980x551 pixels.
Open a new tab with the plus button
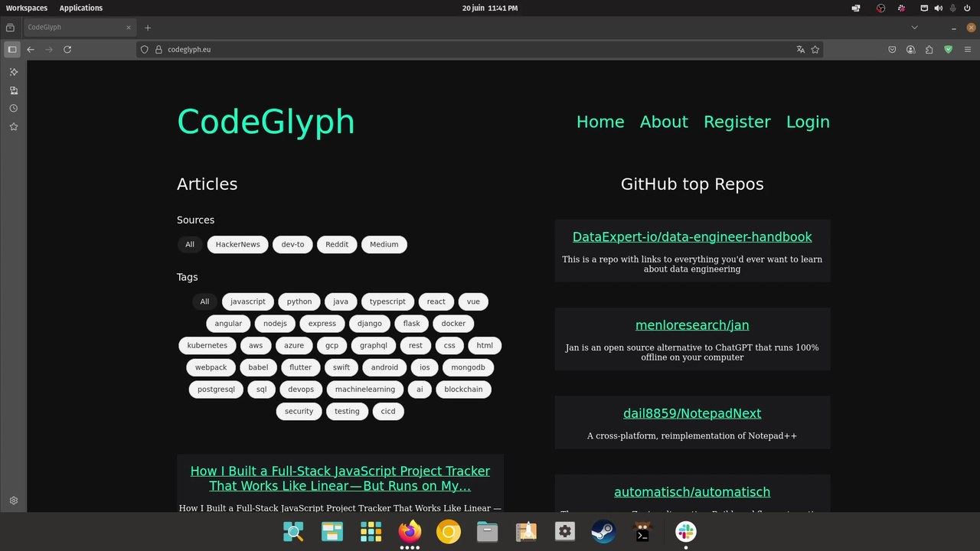click(148, 28)
